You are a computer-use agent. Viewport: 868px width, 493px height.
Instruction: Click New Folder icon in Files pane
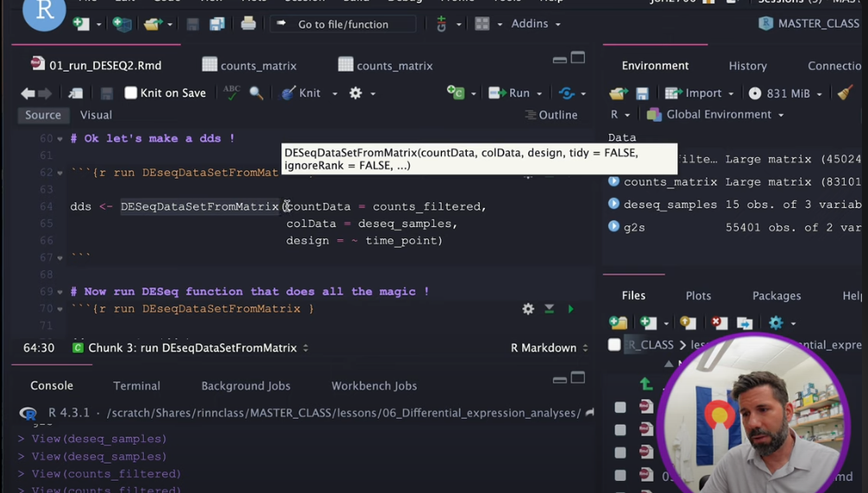(x=619, y=322)
